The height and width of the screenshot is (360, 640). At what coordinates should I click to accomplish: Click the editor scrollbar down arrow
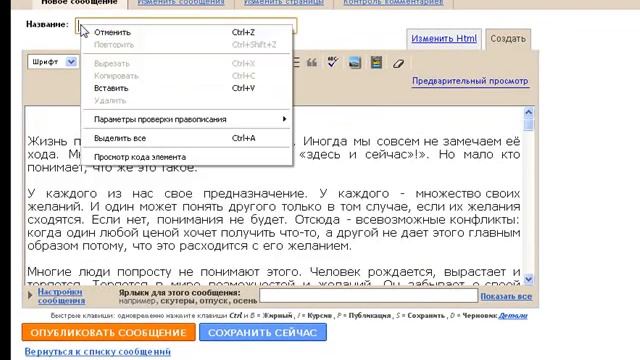[528, 279]
